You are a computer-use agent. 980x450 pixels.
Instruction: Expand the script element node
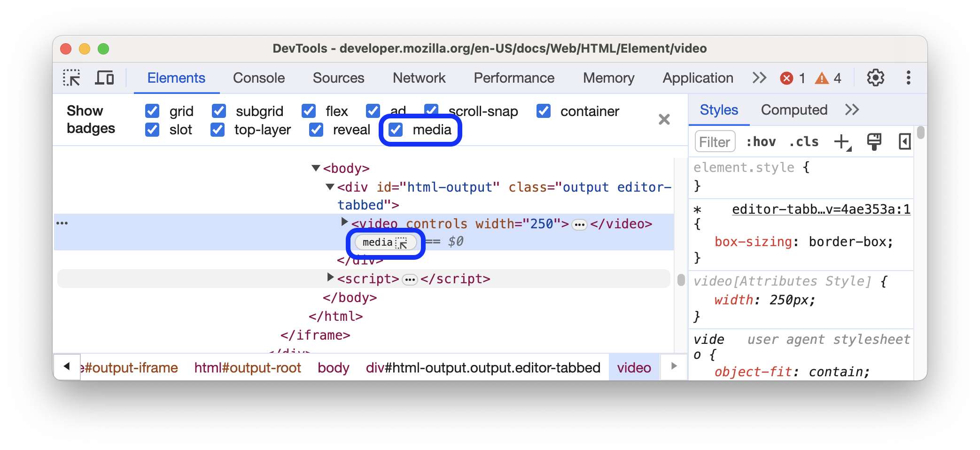pyautogui.click(x=330, y=278)
